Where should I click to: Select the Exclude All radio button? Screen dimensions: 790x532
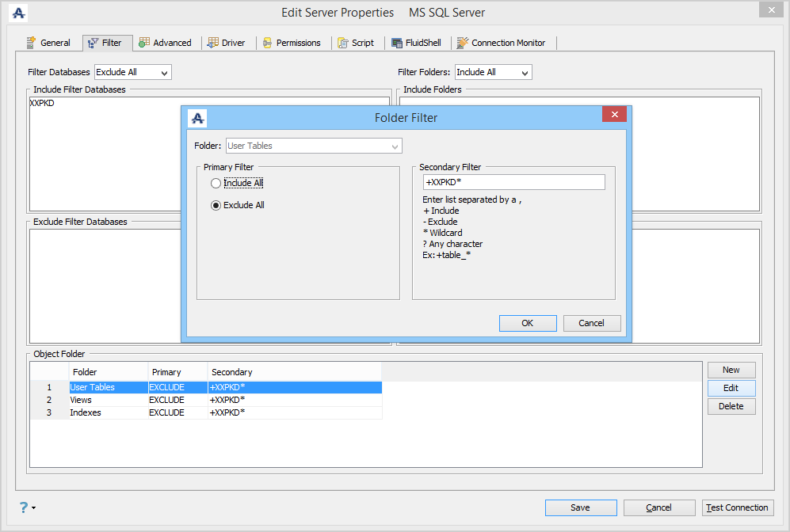coord(216,205)
